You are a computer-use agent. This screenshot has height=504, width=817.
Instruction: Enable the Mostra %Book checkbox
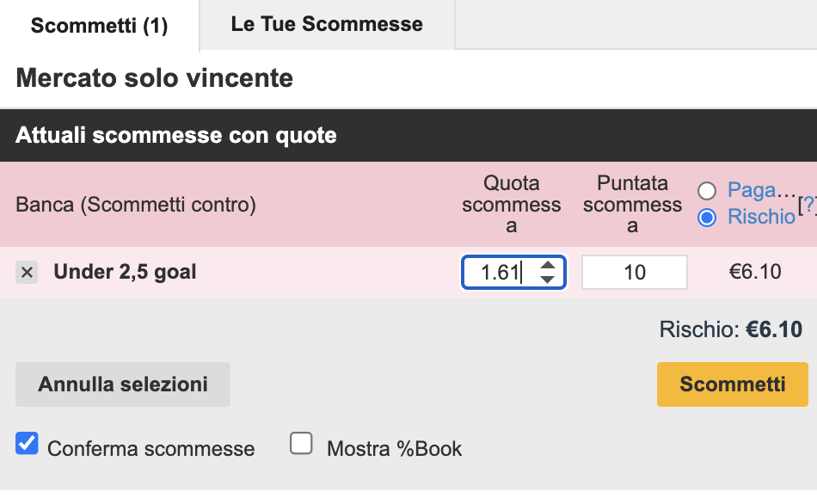(x=301, y=442)
